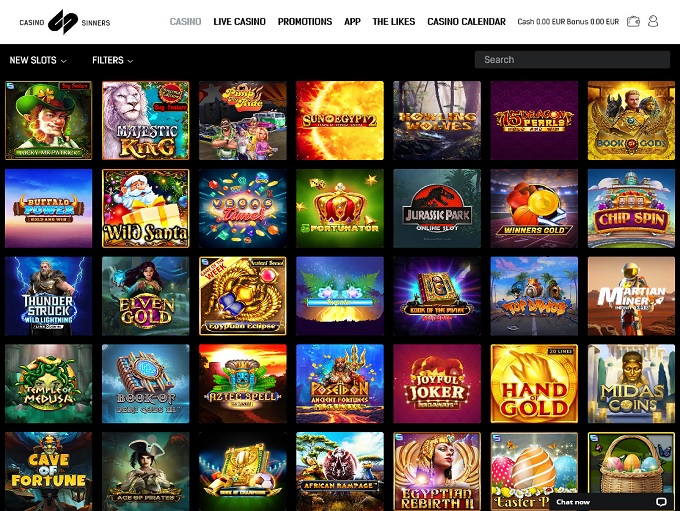680x511 pixels.
Task: View the Cash and Bonus balance text
Action: pyautogui.click(x=568, y=22)
